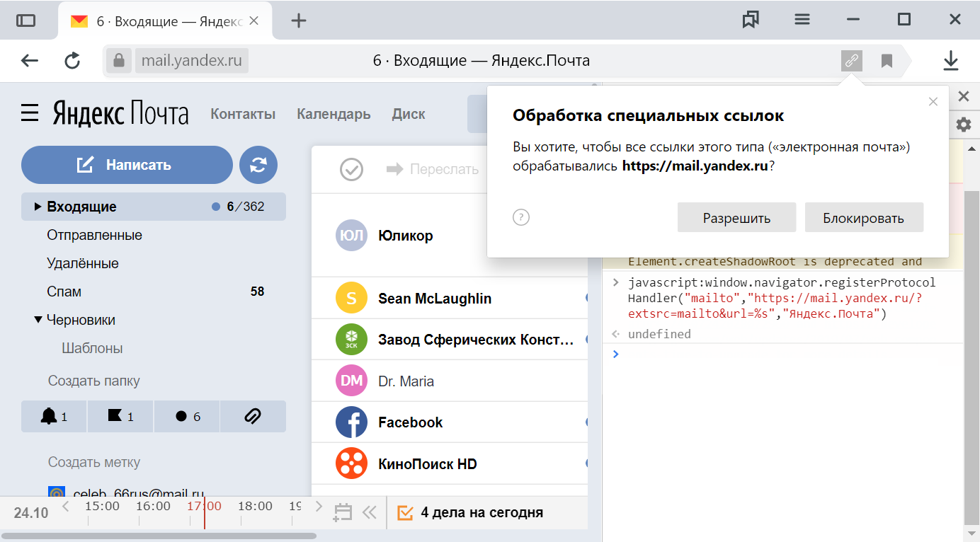Filter messages with attachments paperclip icon
The image size is (980, 542).
pyautogui.click(x=253, y=417)
